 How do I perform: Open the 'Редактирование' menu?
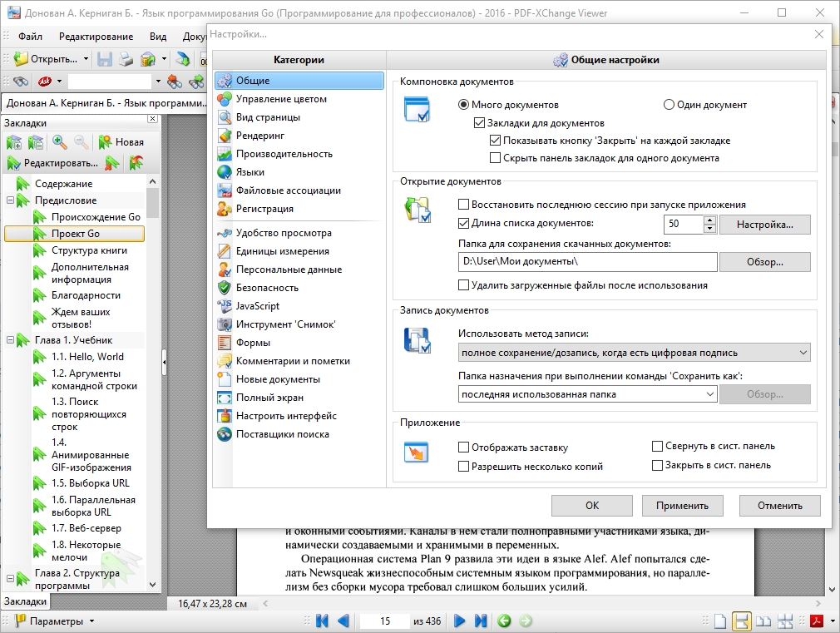coord(96,37)
